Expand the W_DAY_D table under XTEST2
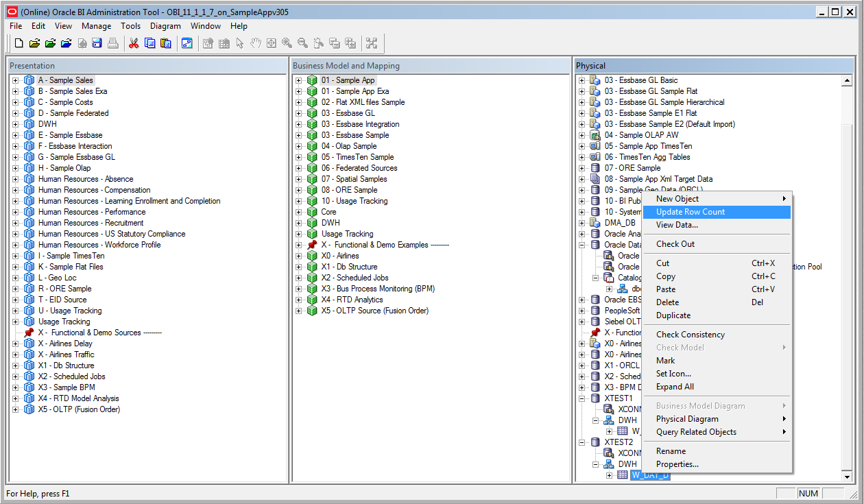 pos(610,475)
